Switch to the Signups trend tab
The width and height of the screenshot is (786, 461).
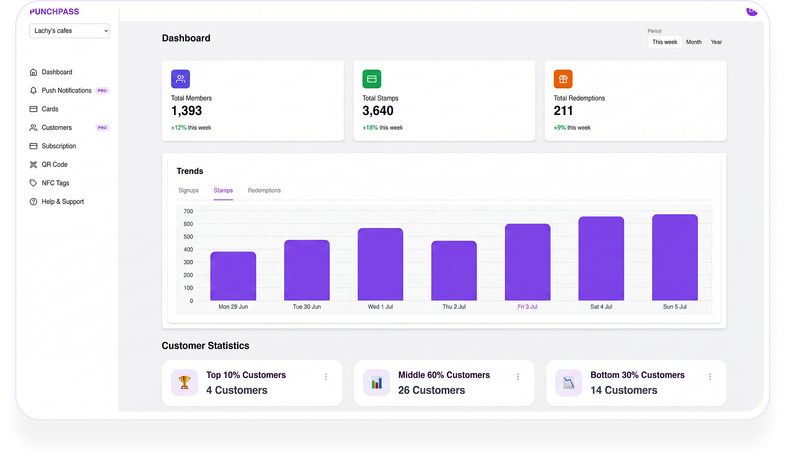(x=188, y=190)
